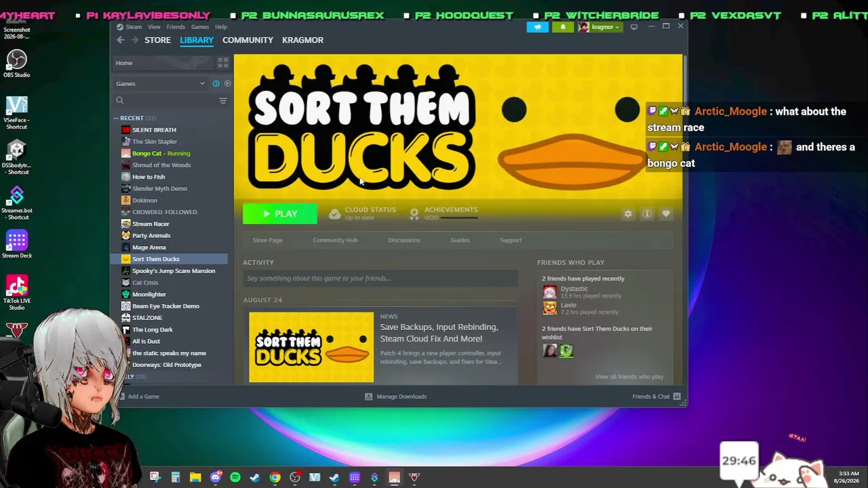The width and height of the screenshot is (868, 488).
Task: Open the Community Hub link
Action: pyautogui.click(x=335, y=240)
